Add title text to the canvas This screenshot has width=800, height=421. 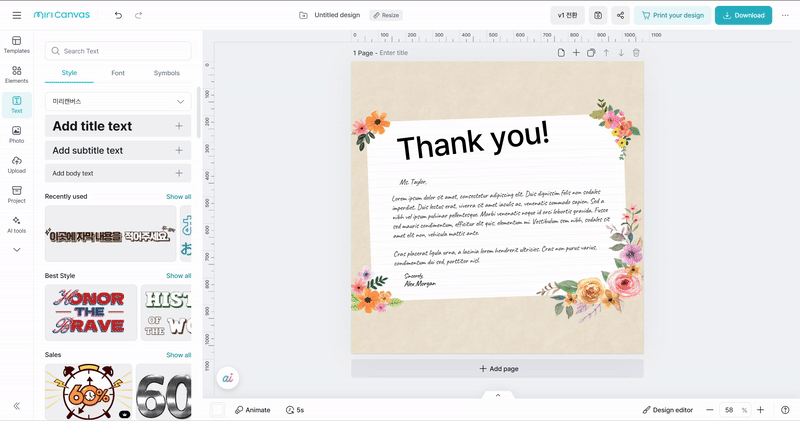click(118, 126)
